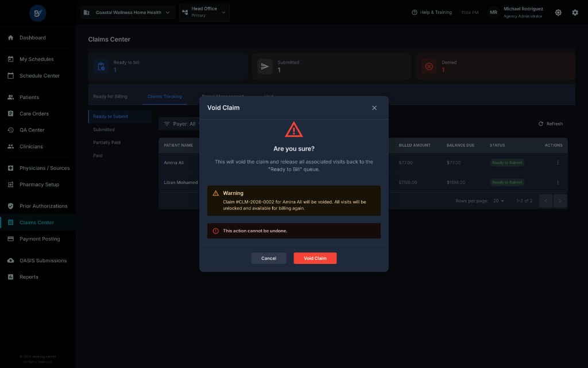Viewport: 588px width, 368px height.
Task: Select Submitted status filter in list
Action: (x=104, y=129)
